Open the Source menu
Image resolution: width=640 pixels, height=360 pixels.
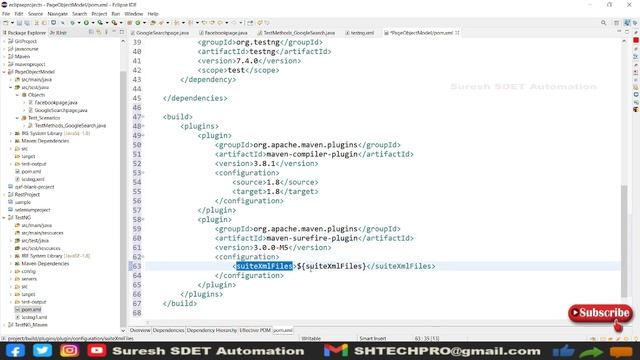tap(36, 14)
